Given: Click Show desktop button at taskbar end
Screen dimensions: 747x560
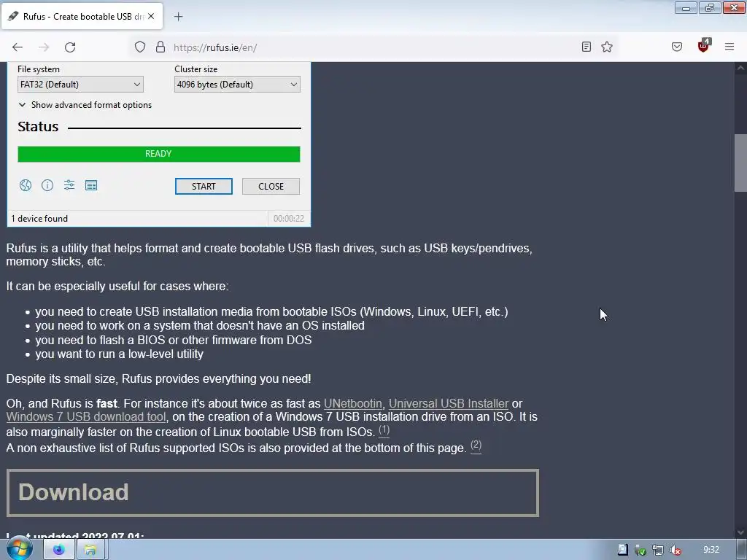Looking at the screenshot, I should tap(742, 550).
